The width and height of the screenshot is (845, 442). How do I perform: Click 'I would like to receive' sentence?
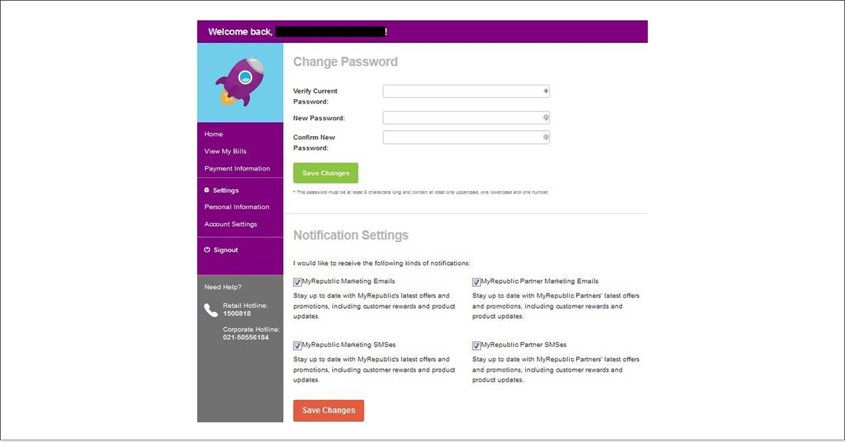click(382, 264)
